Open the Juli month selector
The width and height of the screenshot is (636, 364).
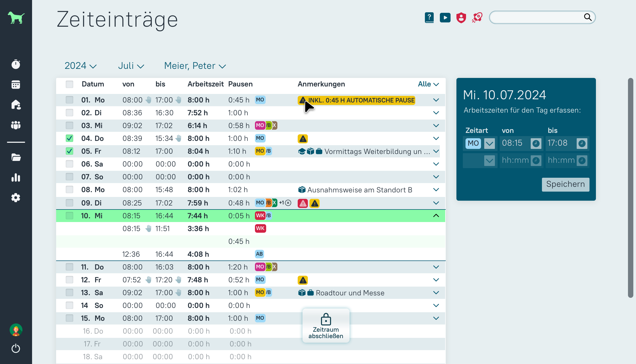(x=131, y=66)
